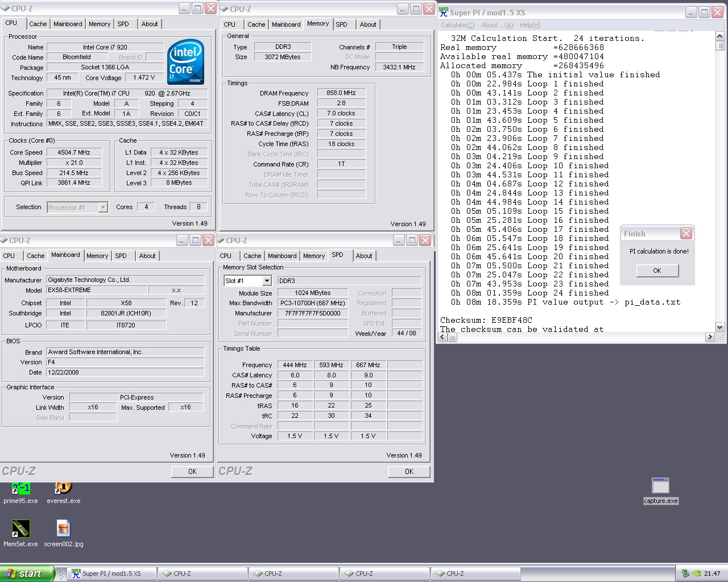The image size is (728, 582).
Task: Click the Core Speed value 4504.7 MHz
Action: (74, 152)
